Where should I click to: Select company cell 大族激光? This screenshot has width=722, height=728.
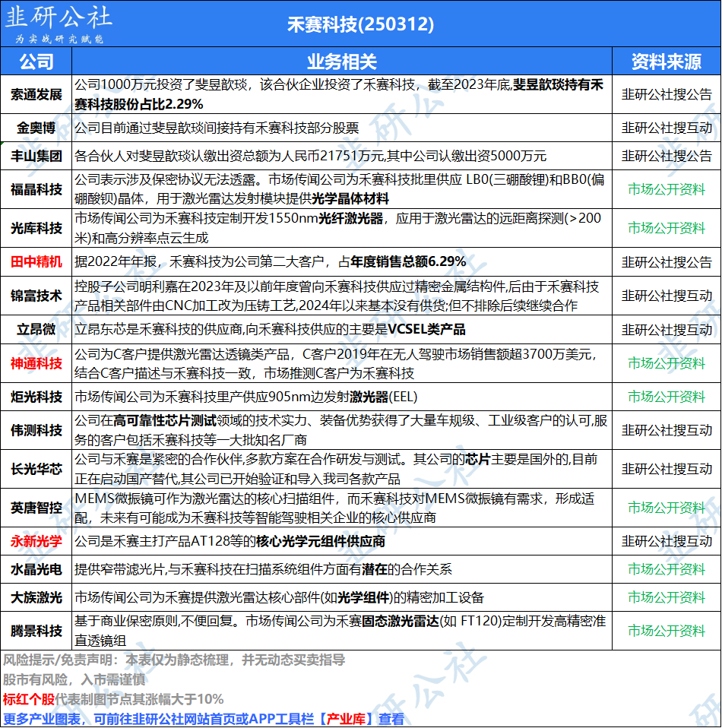click(36, 597)
